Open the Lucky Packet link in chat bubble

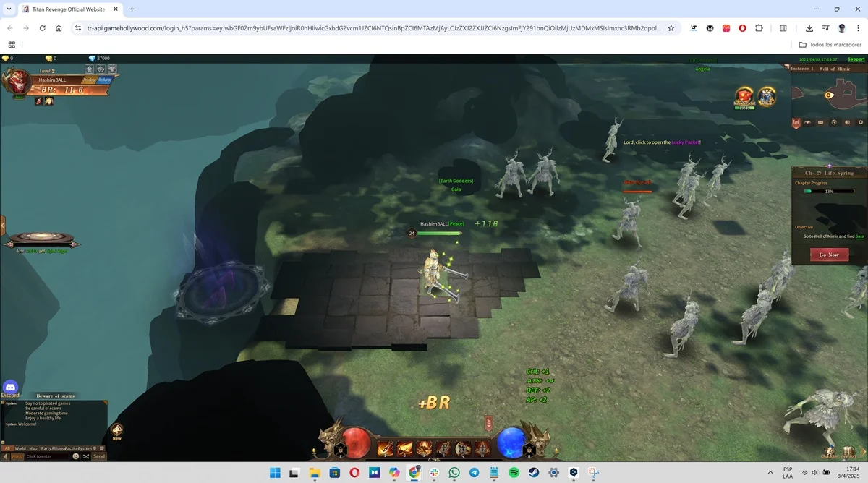[685, 142]
